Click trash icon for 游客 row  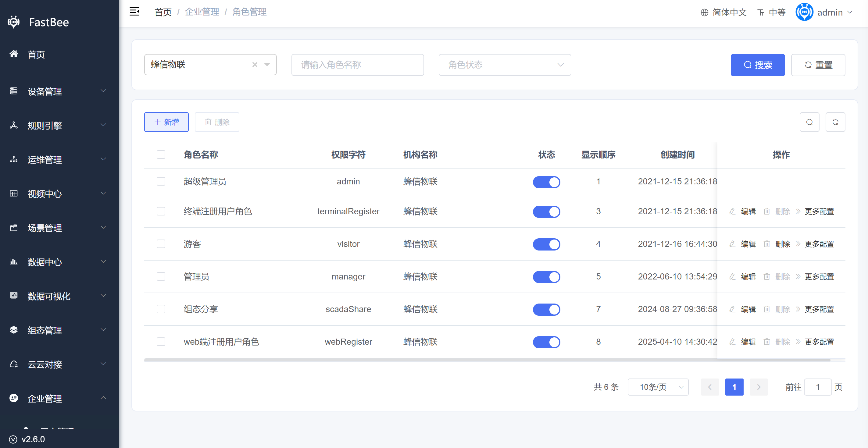(766, 244)
